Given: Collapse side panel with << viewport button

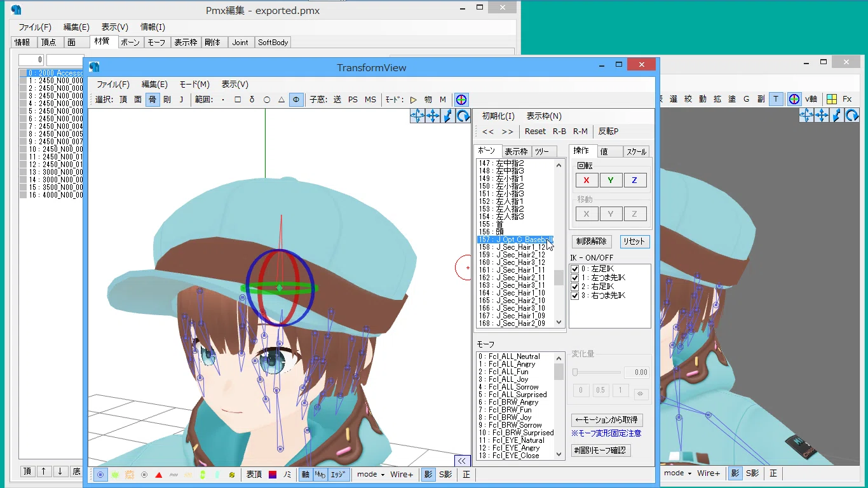Looking at the screenshot, I should (x=462, y=461).
